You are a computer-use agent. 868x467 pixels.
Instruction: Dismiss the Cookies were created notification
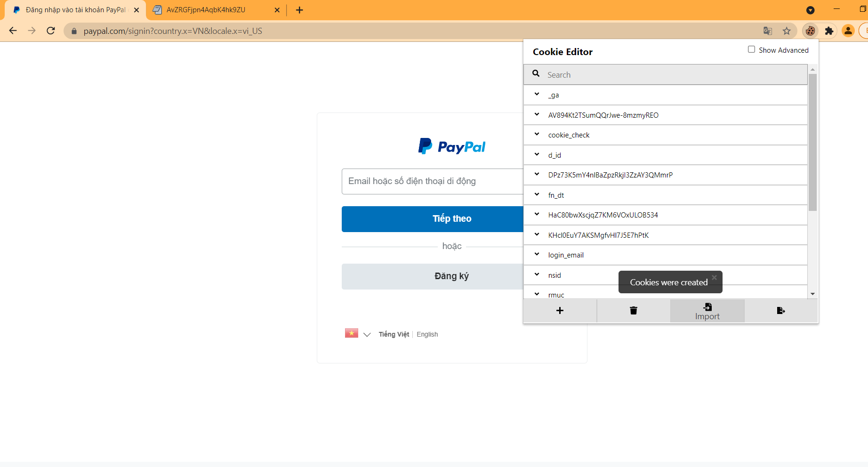[715, 277]
